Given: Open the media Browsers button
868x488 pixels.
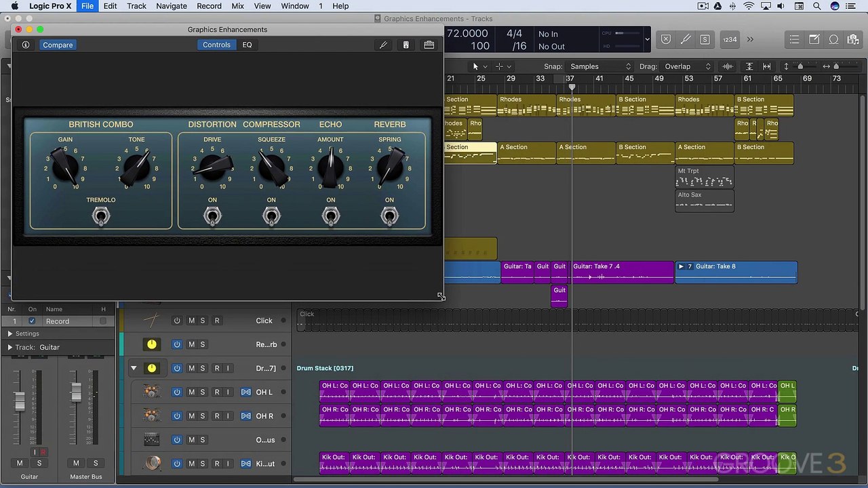Looking at the screenshot, I should (x=852, y=39).
